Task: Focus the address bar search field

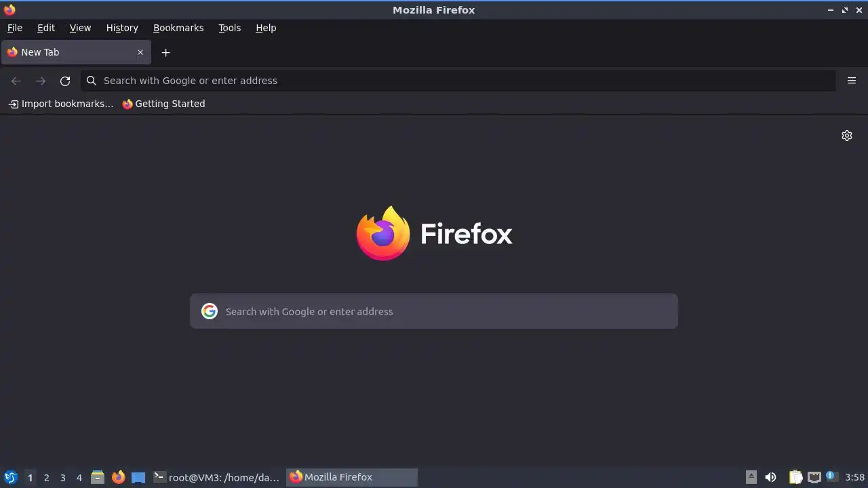Action: tap(458, 81)
